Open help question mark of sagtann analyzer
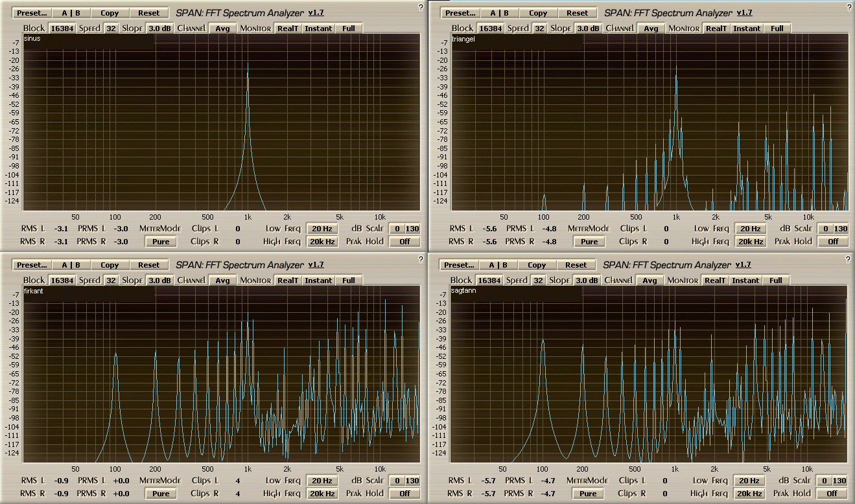Image resolution: width=855 pixels, height=504 pixels. pos(849,259)
